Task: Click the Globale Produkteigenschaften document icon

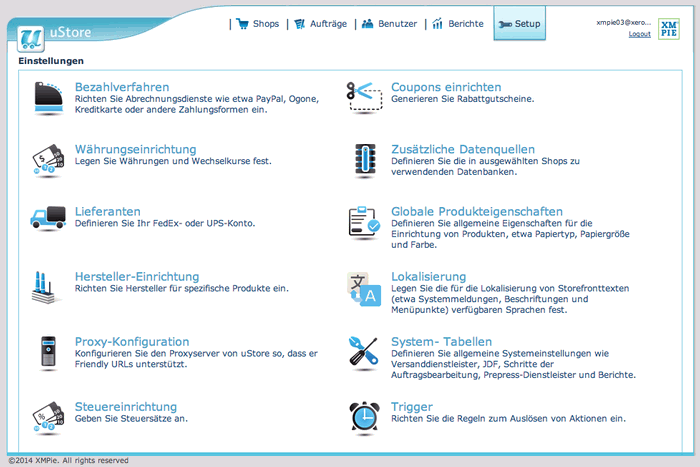Action: click(x=364, y=222)
